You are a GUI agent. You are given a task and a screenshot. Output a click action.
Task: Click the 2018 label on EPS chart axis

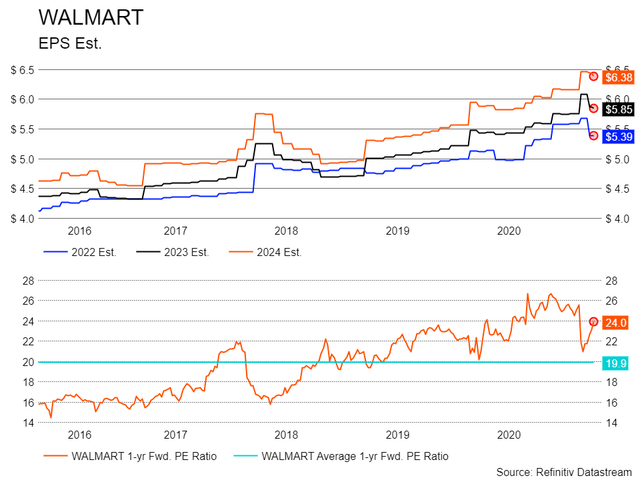tap(286, 231)
